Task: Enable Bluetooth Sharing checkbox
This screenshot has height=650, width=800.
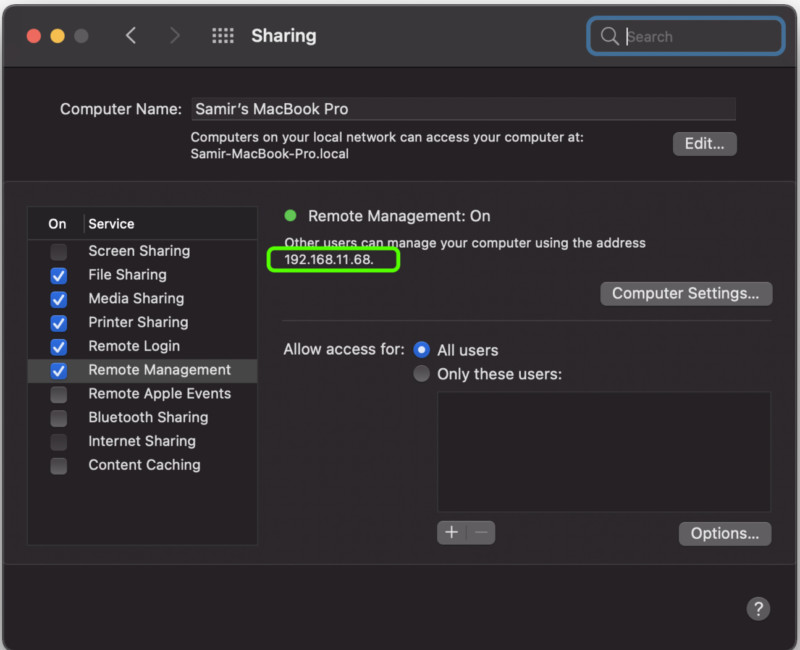Action: pyautogui.click(x=59, y=418)
